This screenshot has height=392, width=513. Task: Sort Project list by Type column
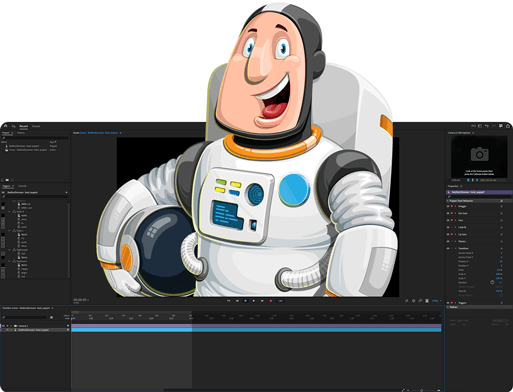[x=53, y=142]
